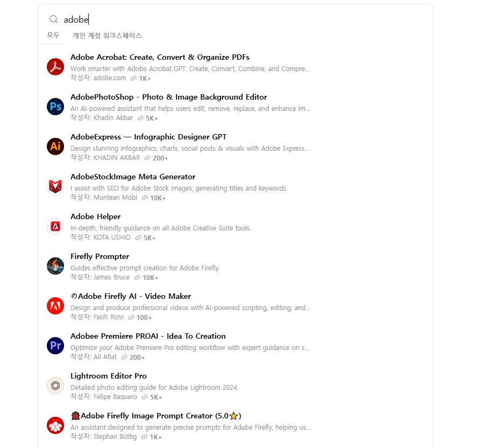Click the Adobe Helper red logo icon
Image resolution: width=493 pixels, height=448 pixels.
[x=55, y=226]
